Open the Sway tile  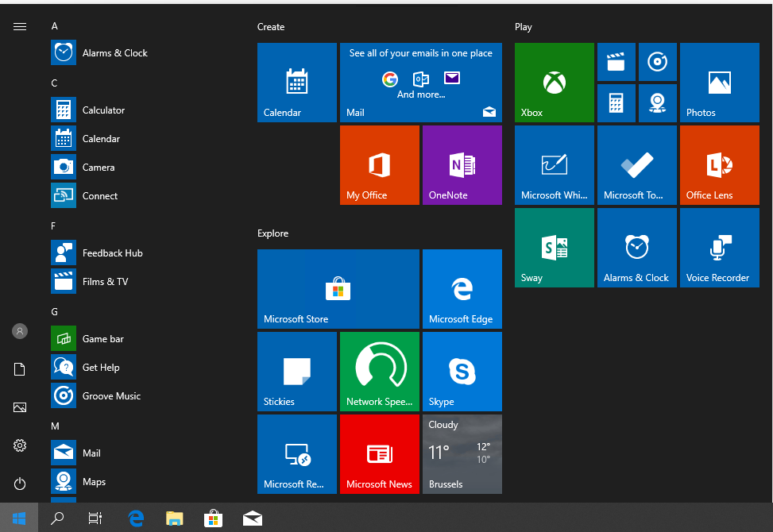(555, 248)
